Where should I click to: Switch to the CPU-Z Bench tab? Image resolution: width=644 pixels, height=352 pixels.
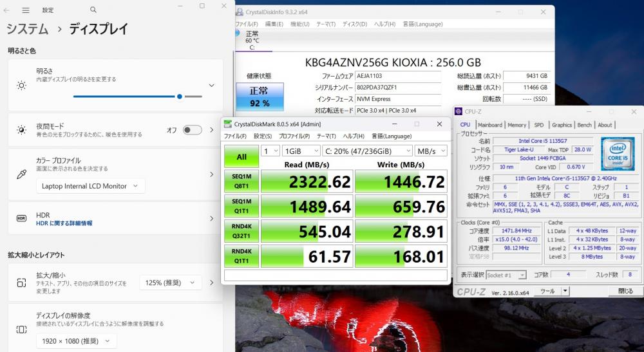[585, 125]
